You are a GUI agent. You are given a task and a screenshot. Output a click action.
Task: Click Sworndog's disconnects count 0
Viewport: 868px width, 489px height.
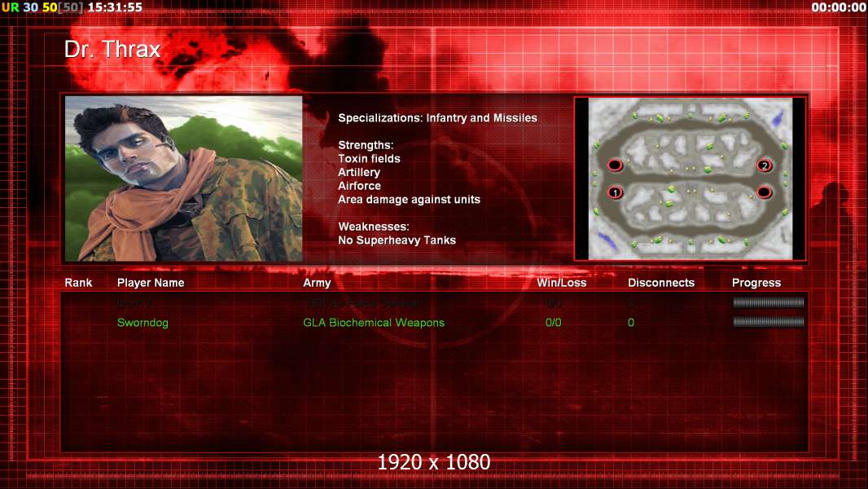tap(631, 322)
